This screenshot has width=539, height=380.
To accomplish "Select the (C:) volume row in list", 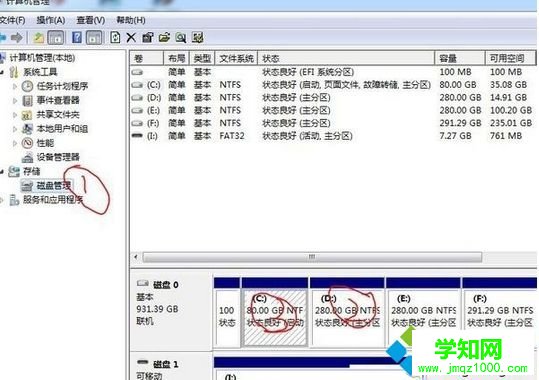I will [x=333, y=85].
